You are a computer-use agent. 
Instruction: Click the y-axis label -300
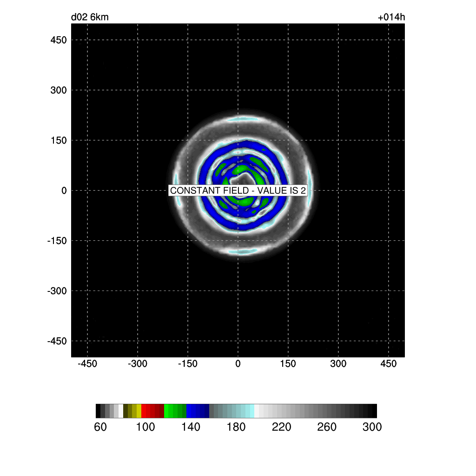[x=57, y=291]
